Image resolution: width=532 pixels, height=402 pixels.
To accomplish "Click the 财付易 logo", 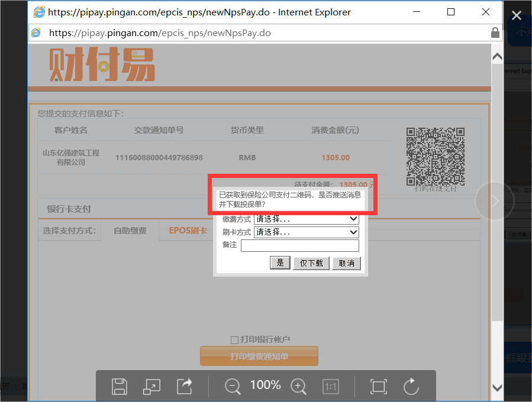I will pyautogui.click(x=102, y=64).
